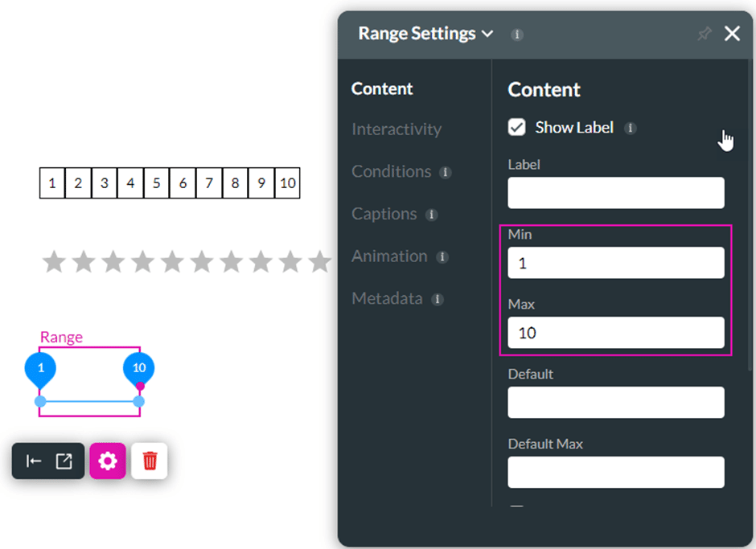Open settings with the pink gear icon

108,461
